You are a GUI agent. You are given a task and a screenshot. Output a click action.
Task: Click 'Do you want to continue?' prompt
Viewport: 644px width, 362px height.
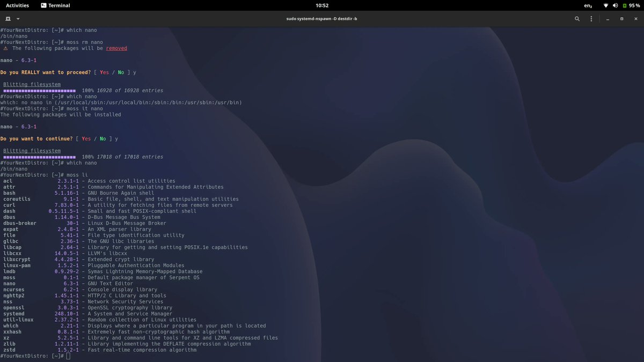click(35, 139)
